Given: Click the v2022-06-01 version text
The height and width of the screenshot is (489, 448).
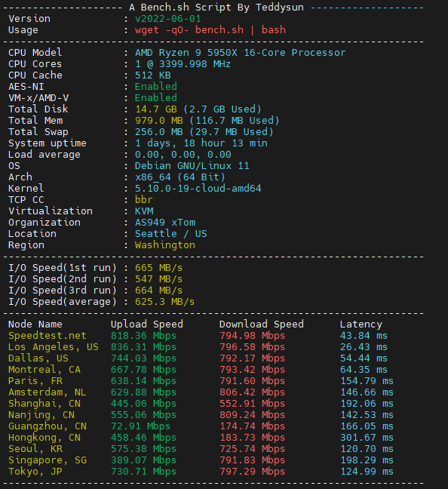Looking at the screenshot, I should point(168,19).
